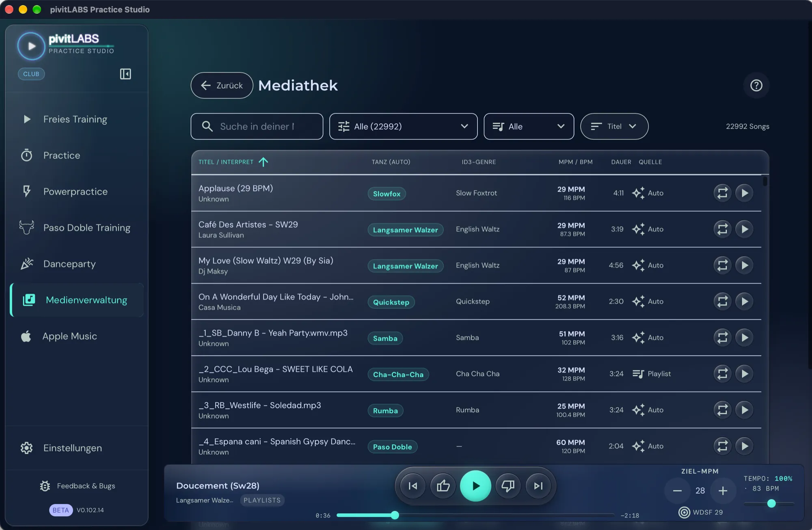812x530 pixels.
Task: Click the song list vertical scrollbar
Action: click(765, 181)
